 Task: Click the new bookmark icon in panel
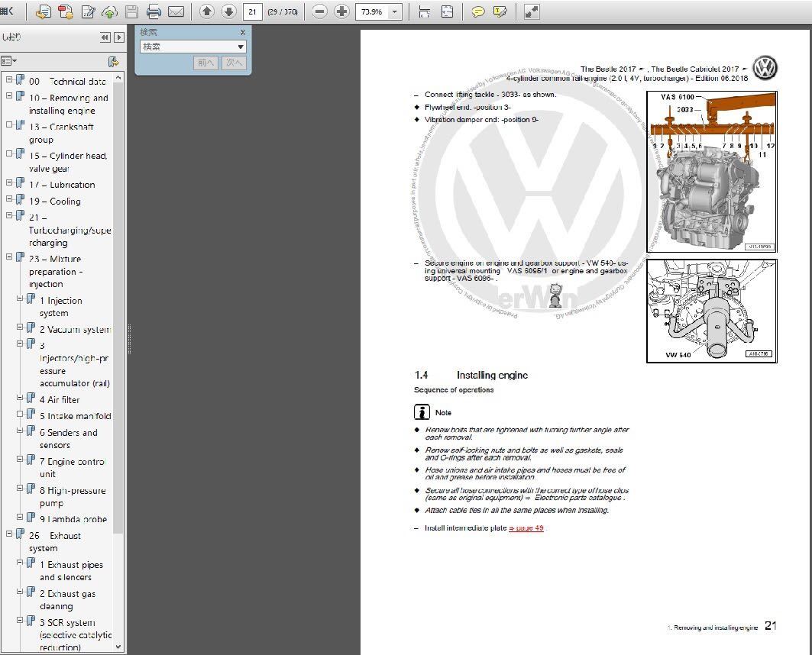pyautogui.click(x=113, y=62)
